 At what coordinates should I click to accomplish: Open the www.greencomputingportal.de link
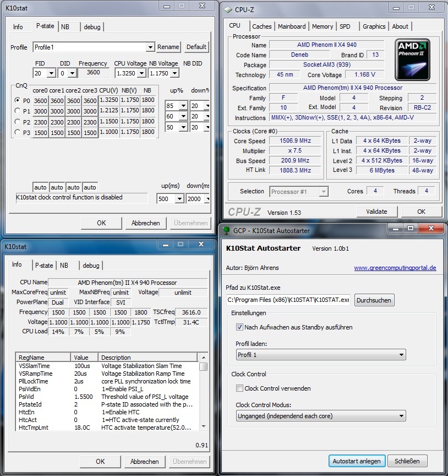point(395,268)
